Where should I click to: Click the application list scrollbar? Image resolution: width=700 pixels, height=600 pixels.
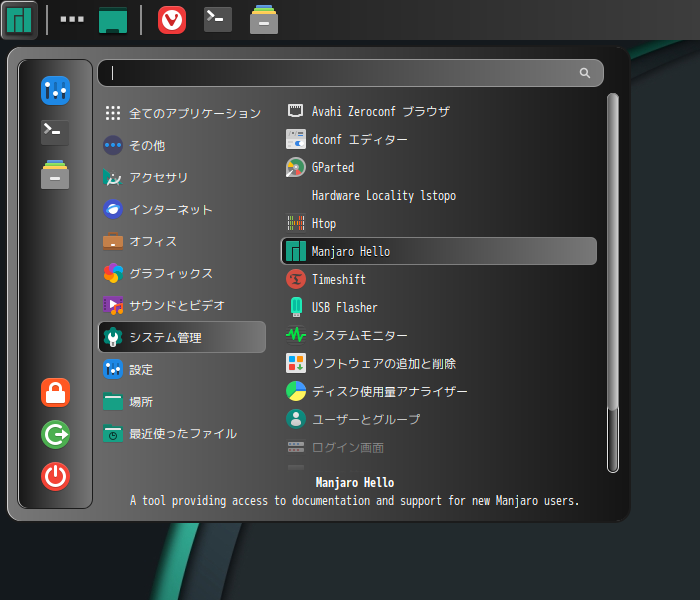click(613, 283)
